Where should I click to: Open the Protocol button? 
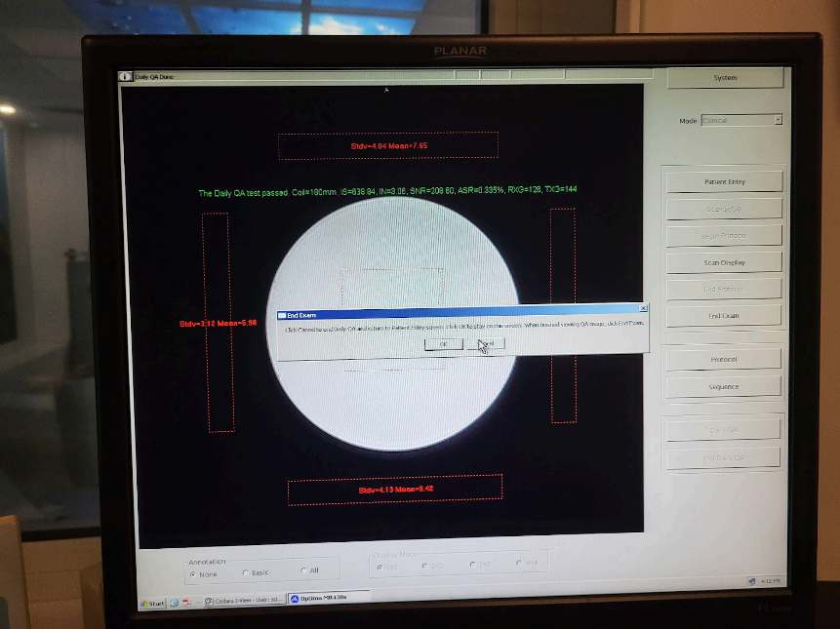click(723, 360)
